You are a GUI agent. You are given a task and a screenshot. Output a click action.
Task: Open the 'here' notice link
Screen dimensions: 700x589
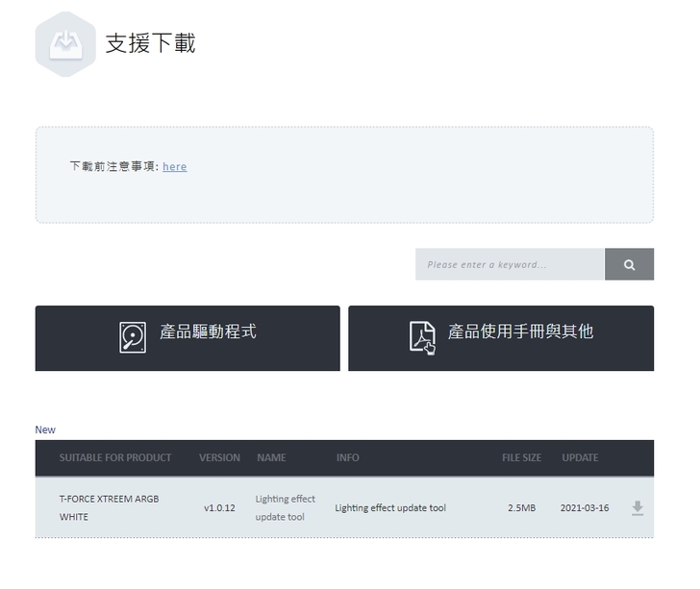click(174, 166)
